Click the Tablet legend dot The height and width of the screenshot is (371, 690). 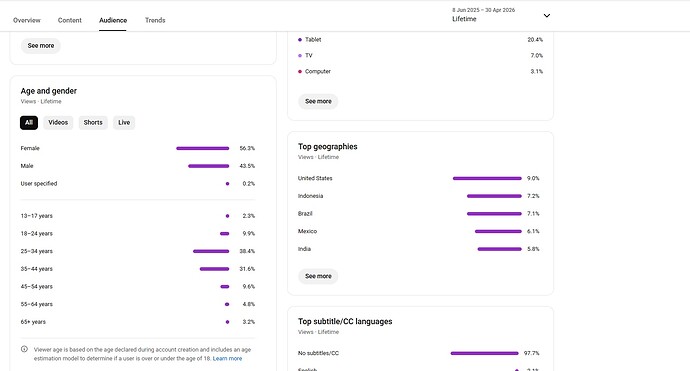(300, 40)
